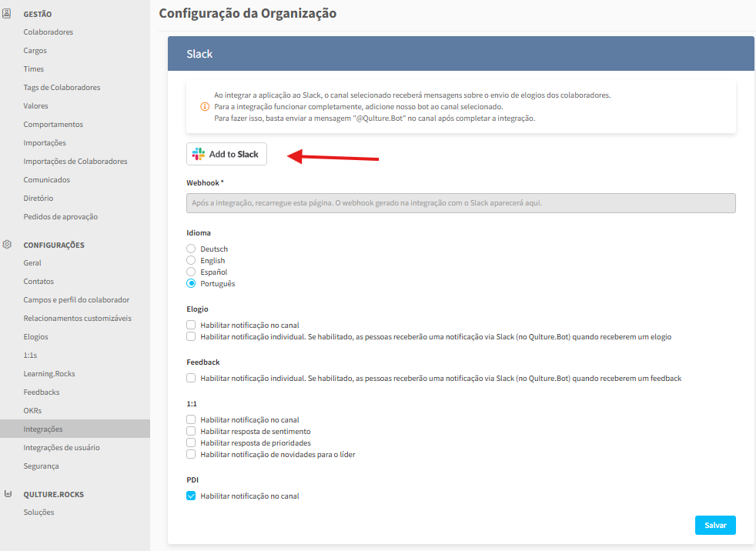Select Deutsch language radio
This screenshot has width=756, height=551.
click(x=191, y=249)
